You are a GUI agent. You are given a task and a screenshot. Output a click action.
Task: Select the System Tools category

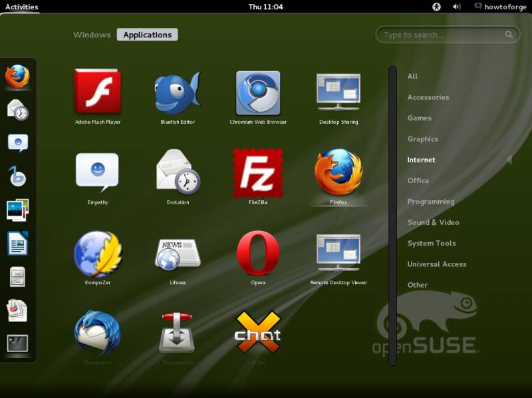432,243
